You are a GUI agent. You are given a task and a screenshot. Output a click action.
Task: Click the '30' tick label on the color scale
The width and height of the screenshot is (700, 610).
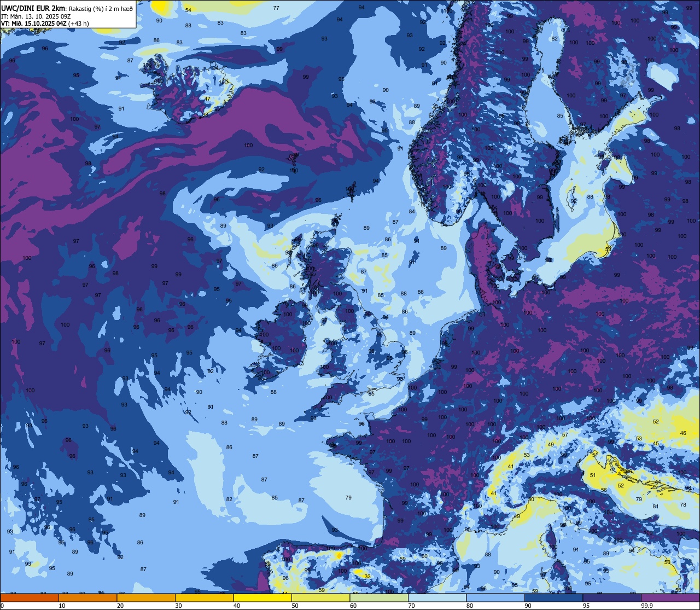tap(178, 606)
